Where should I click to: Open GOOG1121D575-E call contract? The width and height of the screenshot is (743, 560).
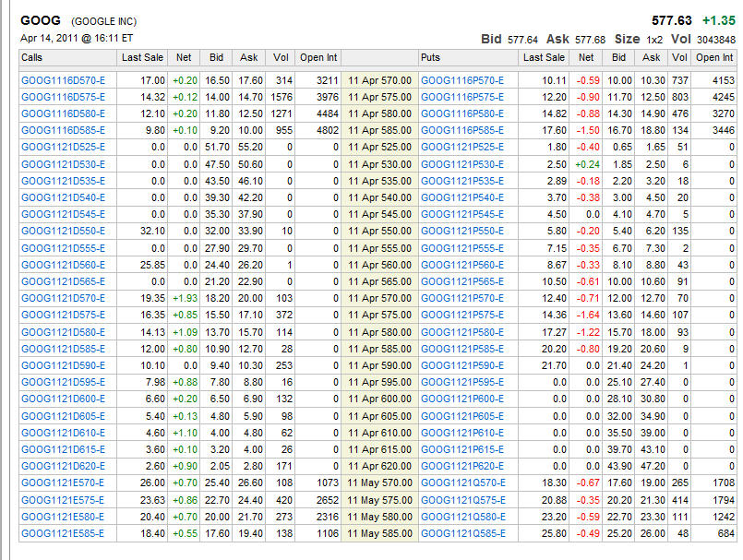[63, 315]
